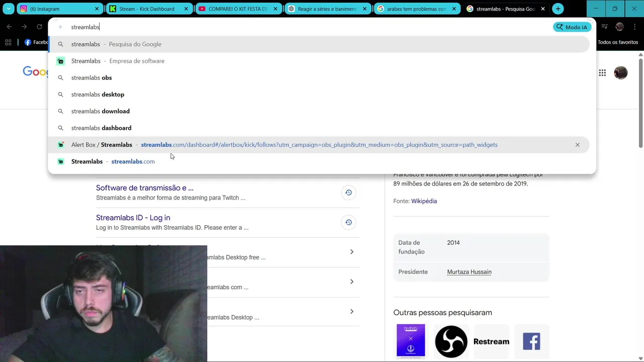Select suggestion streamlabs Pesquisa do Google
The width and height of the screenshot is (644, 362).
[x=319, y=44]
